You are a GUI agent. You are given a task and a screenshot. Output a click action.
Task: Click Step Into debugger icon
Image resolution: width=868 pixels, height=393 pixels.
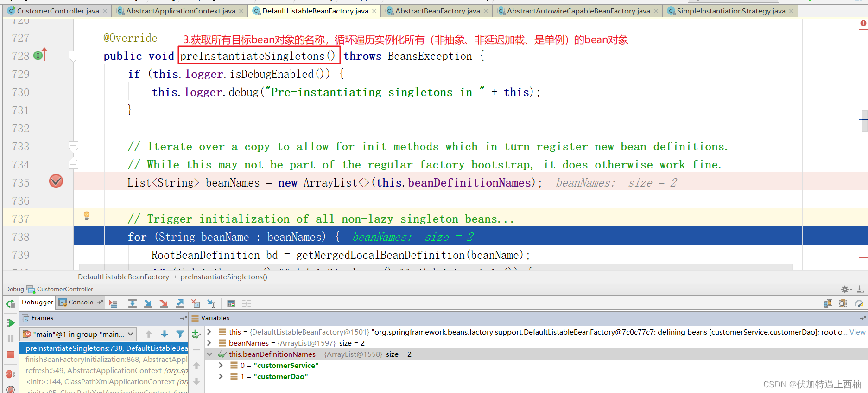(x=148, y=303)
